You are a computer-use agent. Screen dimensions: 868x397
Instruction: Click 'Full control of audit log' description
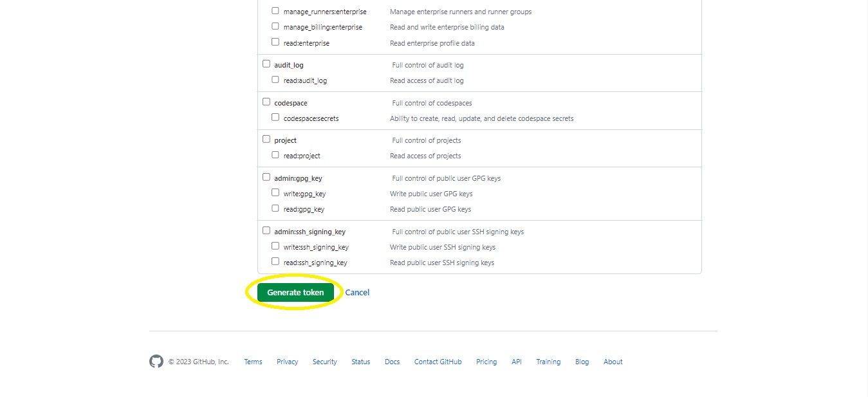click(x=428, y=65)
